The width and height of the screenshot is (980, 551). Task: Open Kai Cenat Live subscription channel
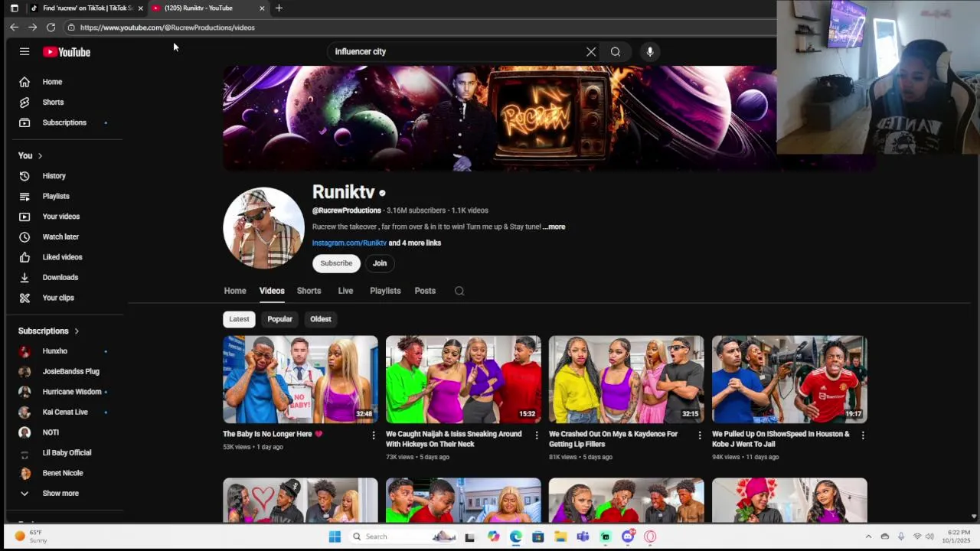coord(64,412)
